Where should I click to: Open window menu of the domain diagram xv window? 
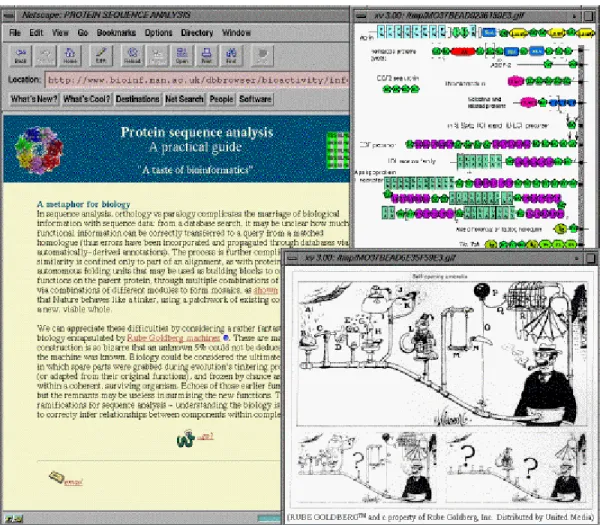[x=360, y=16]
